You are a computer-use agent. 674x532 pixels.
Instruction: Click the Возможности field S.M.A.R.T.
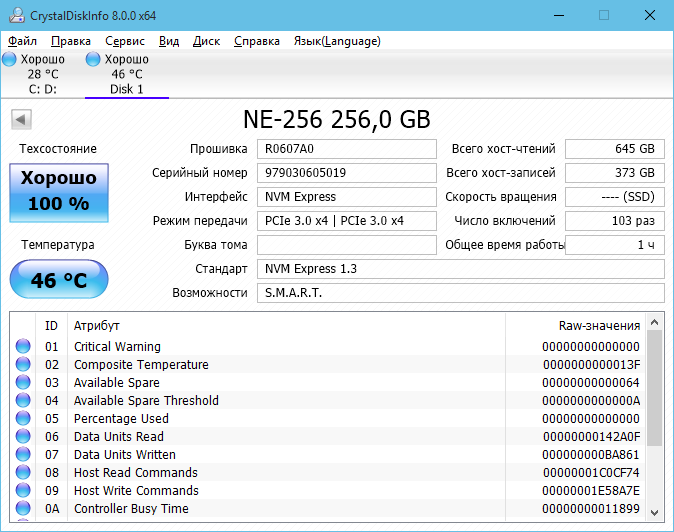(x=461, y=293)
